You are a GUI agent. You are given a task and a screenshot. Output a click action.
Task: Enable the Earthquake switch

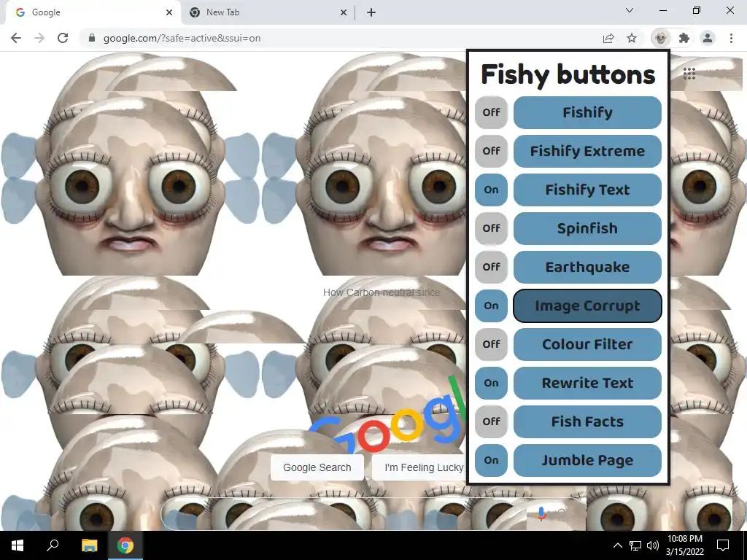[x=491, y=267]
